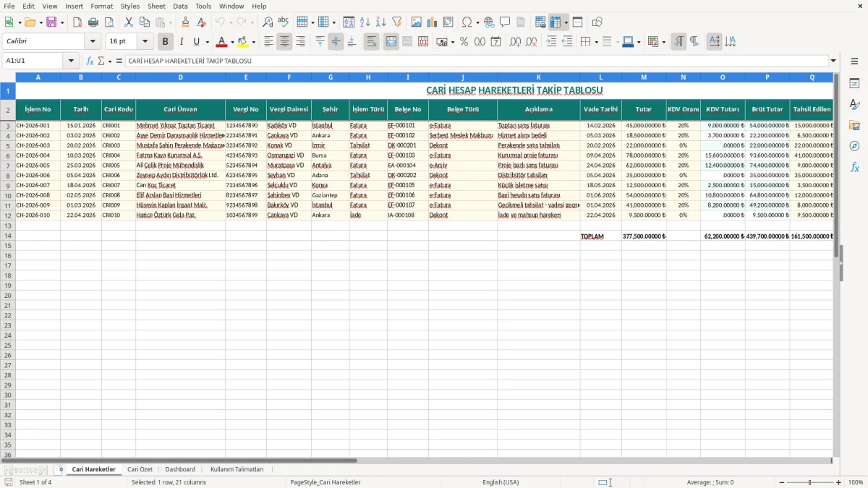Switch to Cari Özet sheet tab
868x488 pixels.
pyautogui.click(x=140, y=470)
